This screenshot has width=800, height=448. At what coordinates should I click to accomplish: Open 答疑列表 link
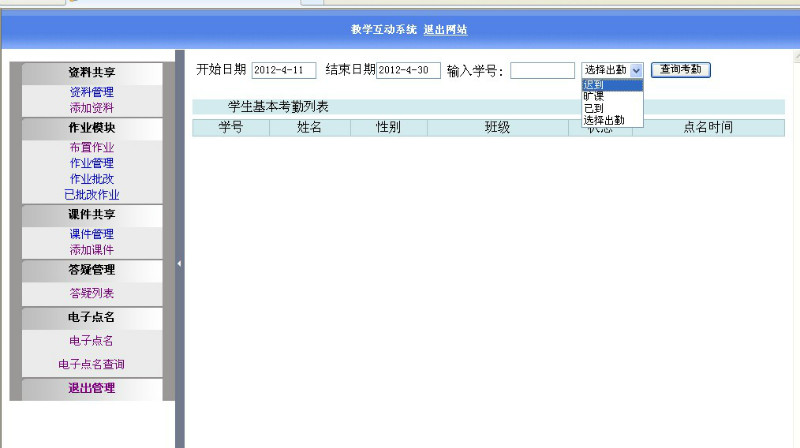click(x=92, y=293)
